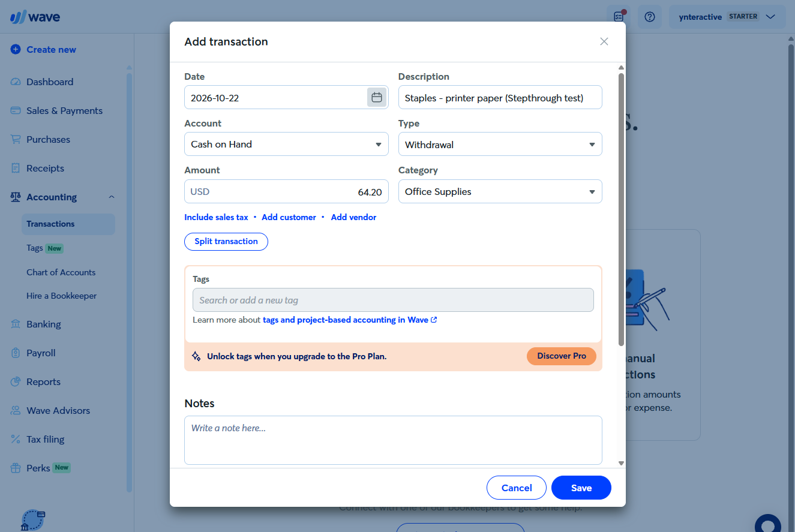Viewport: 795px width, 532px height.
Task: Click the Payroll sidebar icon
Action: (x=16, y=353)
